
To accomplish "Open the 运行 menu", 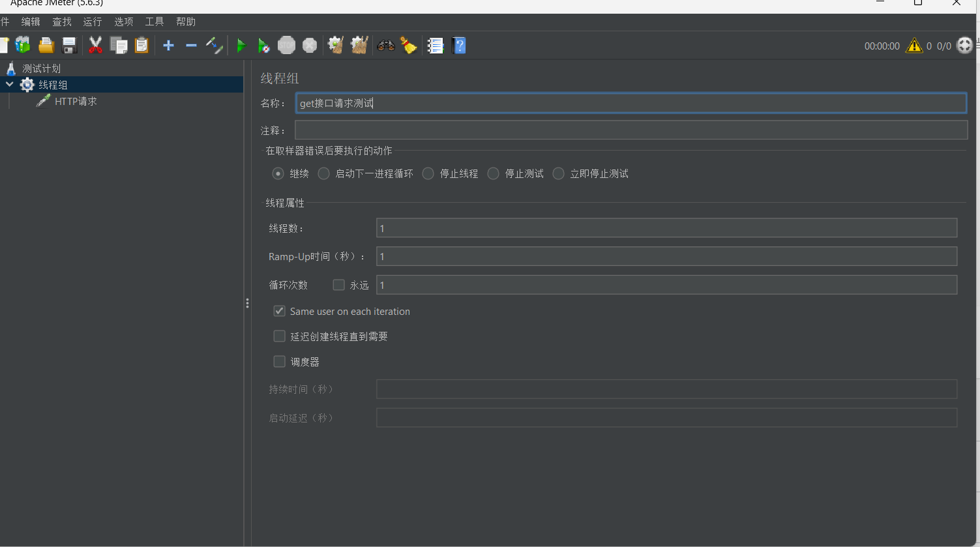I will click(93, 22).
